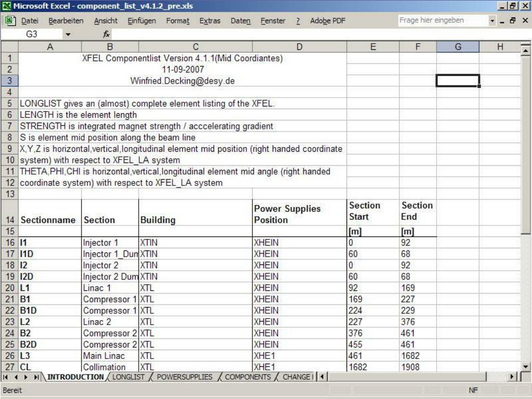Click horizontal scrollbar right arrow
The image size is (532, 399).
(x=512, y=377)
